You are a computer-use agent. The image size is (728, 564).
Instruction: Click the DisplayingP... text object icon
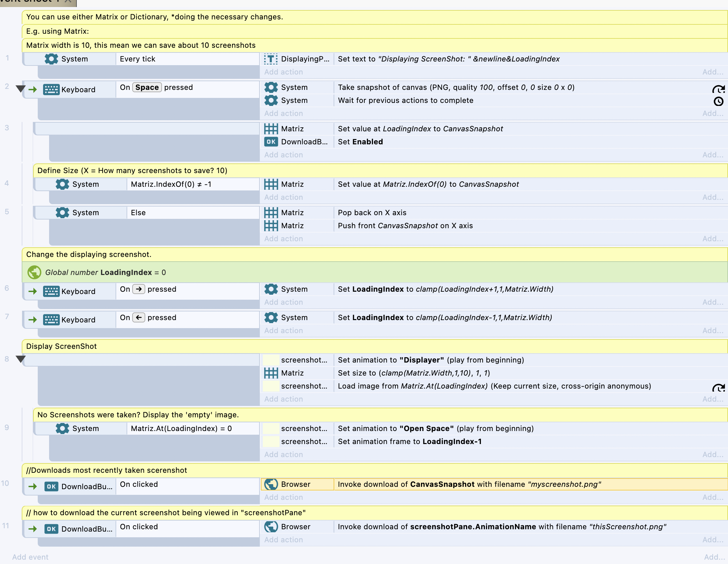(x=271, y=59)
